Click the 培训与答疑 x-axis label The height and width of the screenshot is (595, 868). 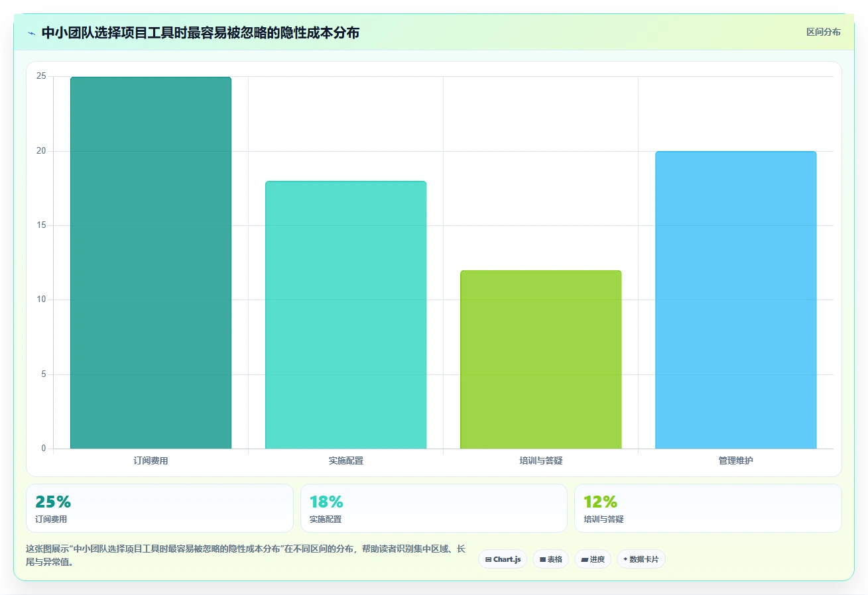(x=540, y=460)
